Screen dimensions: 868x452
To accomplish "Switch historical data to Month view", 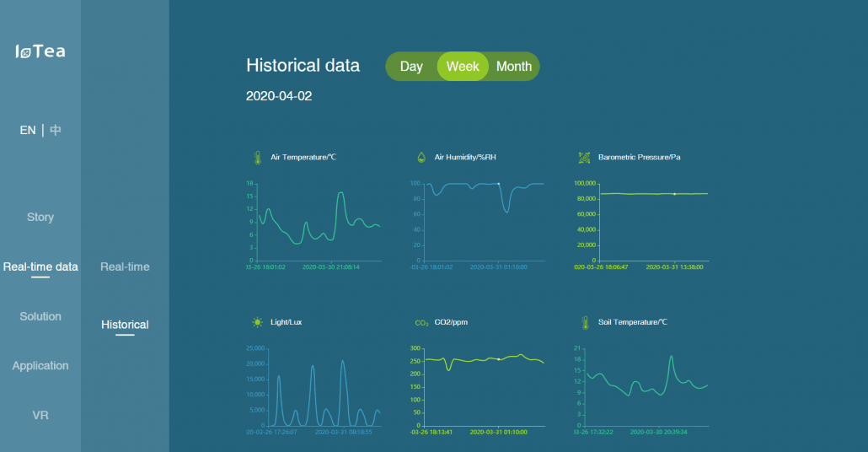I will point(513,67).
